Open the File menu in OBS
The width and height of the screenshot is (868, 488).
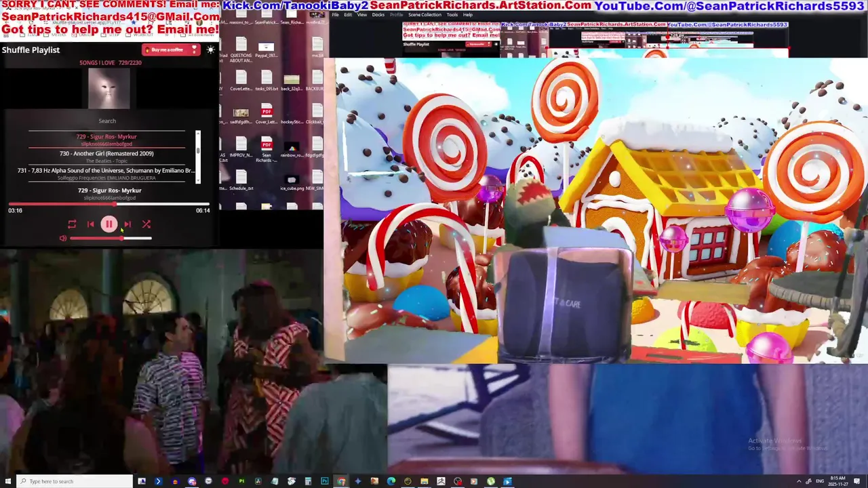tap(335, 15)
